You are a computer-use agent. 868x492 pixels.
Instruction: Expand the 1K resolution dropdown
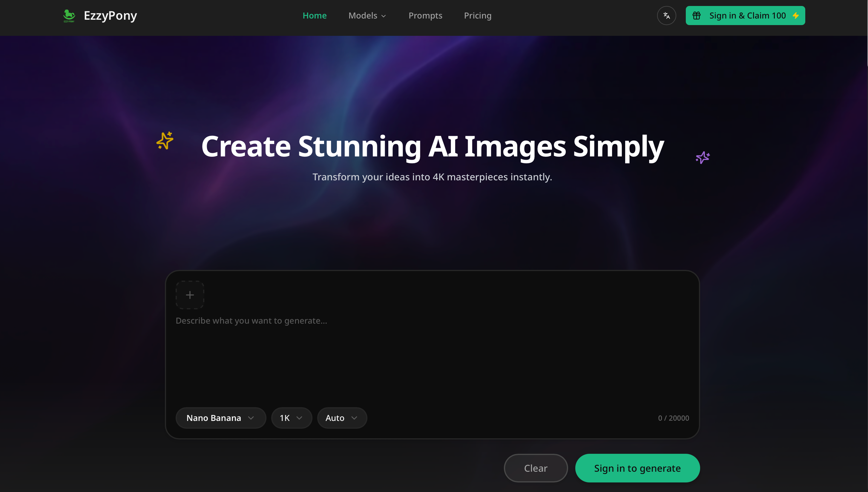pos(291,418)
